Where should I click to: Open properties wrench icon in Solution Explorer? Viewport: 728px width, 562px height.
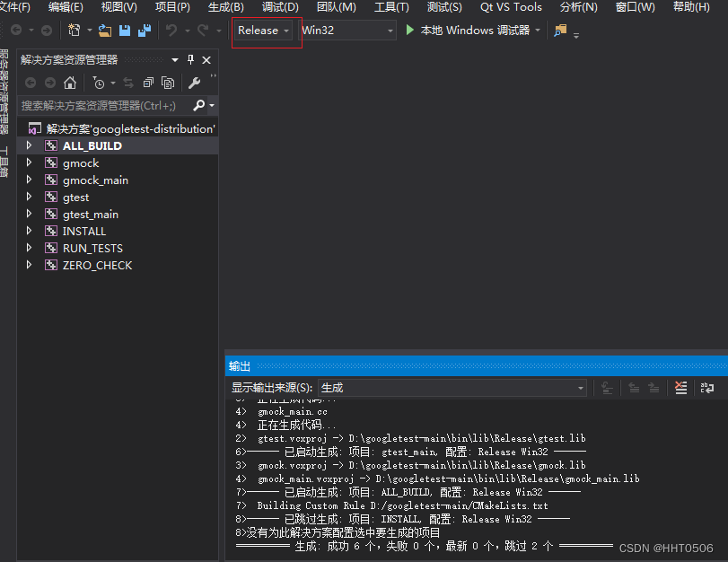point(194,83)
